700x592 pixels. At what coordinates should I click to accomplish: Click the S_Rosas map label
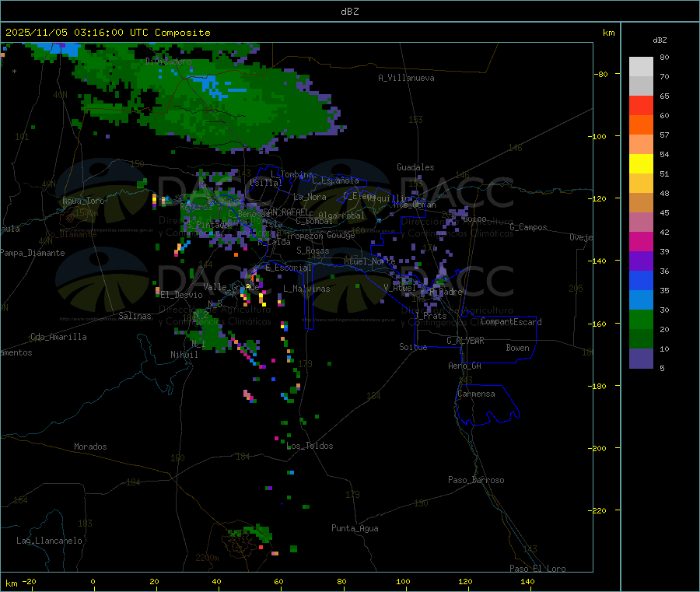pos(313,250)
